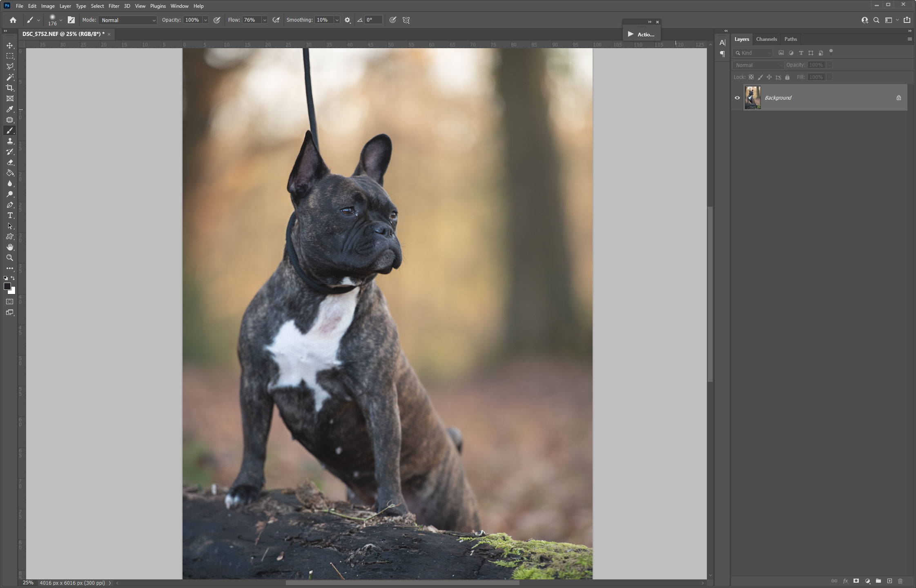Open the blending Mode dropdown
This screenshot has width=916, height=588.
pos(127,20)
